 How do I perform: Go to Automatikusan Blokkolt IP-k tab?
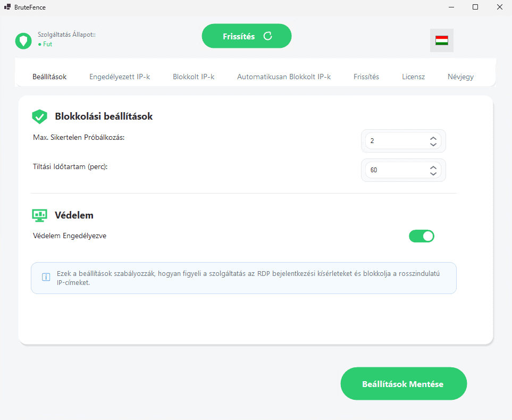tap(284, 77)
